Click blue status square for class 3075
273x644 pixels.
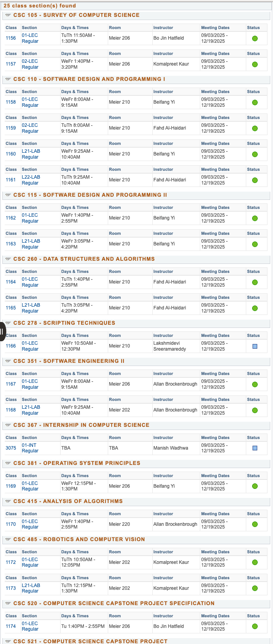pyautogui.click(x=255, y=448)
